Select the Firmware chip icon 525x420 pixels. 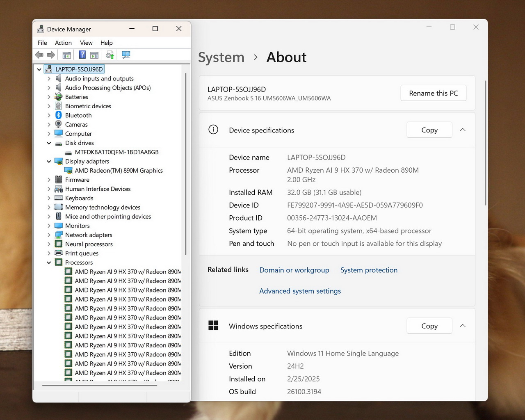tap(59, 180)
